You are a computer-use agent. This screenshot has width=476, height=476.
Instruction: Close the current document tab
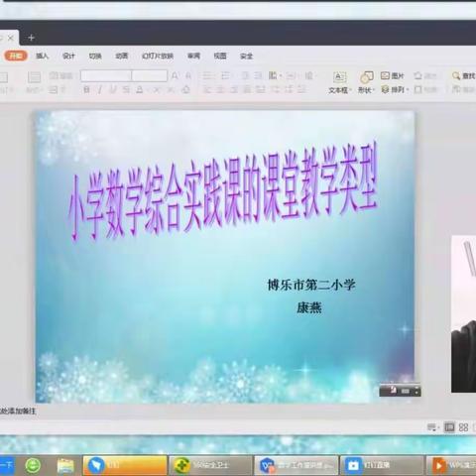pos(11,38)
